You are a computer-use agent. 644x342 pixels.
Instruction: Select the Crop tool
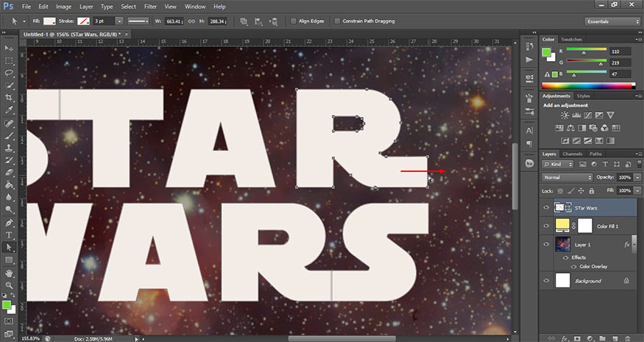(9, 98)
